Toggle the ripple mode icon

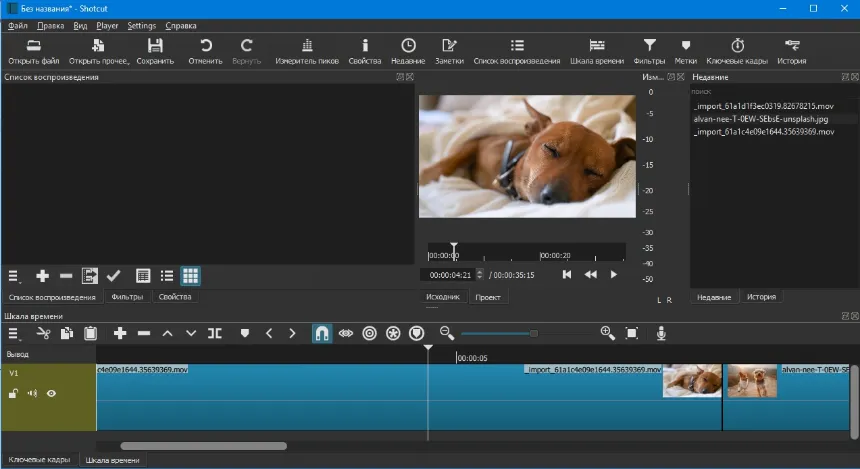(370, 333)
